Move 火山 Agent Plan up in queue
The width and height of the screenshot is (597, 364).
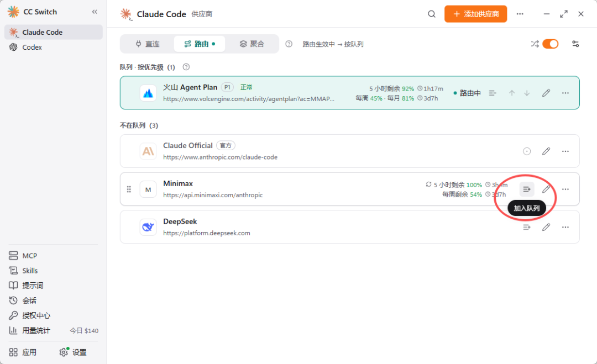(512, 93)
